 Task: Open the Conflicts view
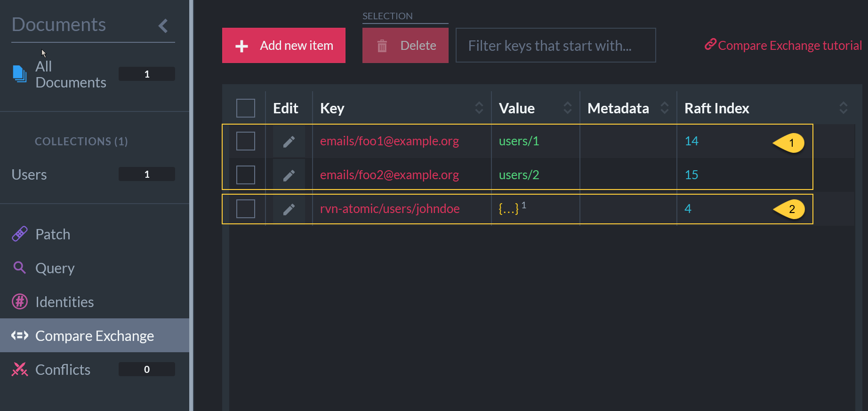pyautogui.click(x=63, y=370)
